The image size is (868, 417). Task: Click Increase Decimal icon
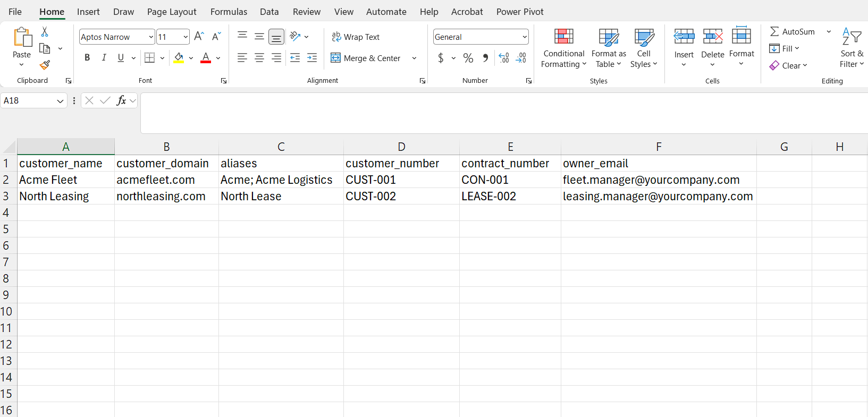tap(504, 58)
